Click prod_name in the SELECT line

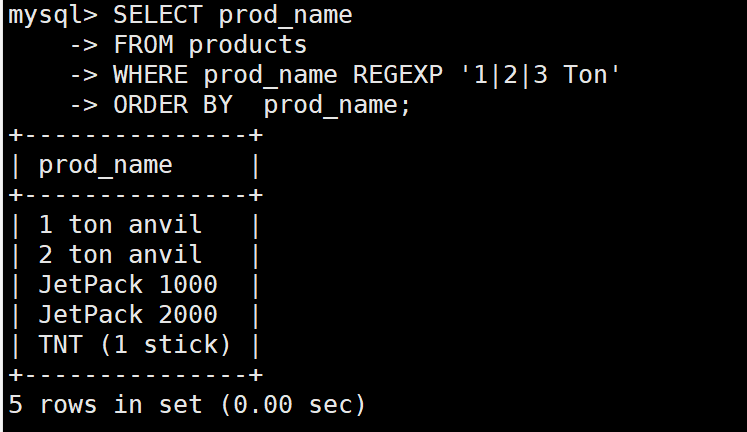tap(285, 15)
